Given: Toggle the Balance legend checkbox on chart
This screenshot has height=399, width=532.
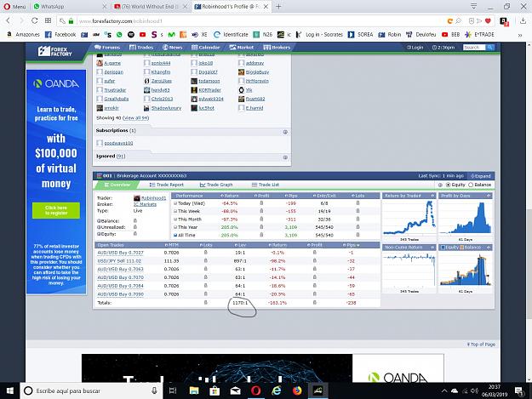Looking at the screenshot, I should (x=461, y=248).
